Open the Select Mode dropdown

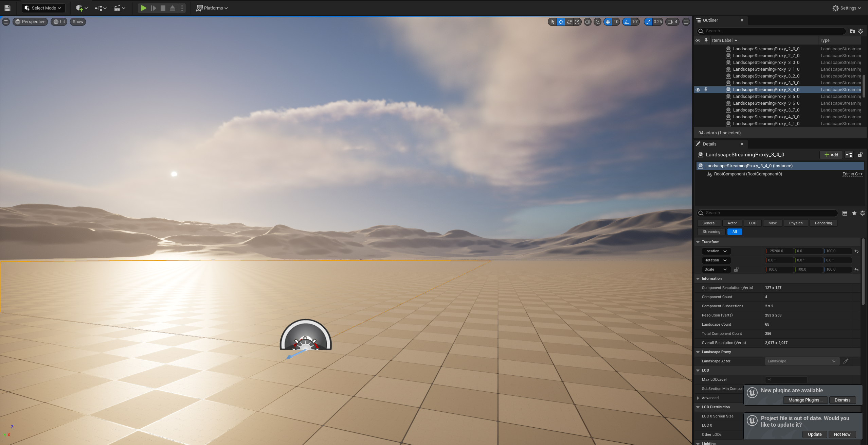pyautogui.click(x=43, y=8)
